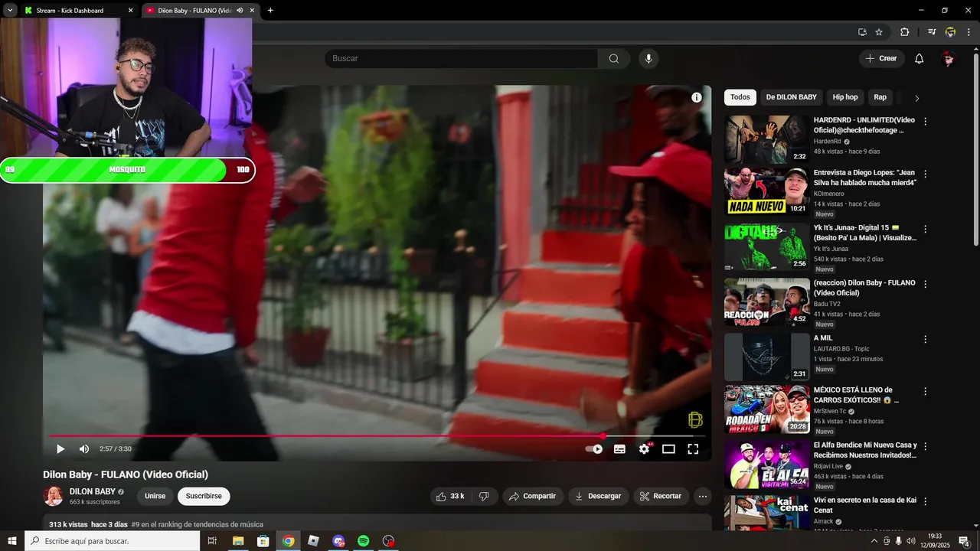Click the Compartir button
The height and width of the screenshot is (551, 980).
(x=533, y=496)
